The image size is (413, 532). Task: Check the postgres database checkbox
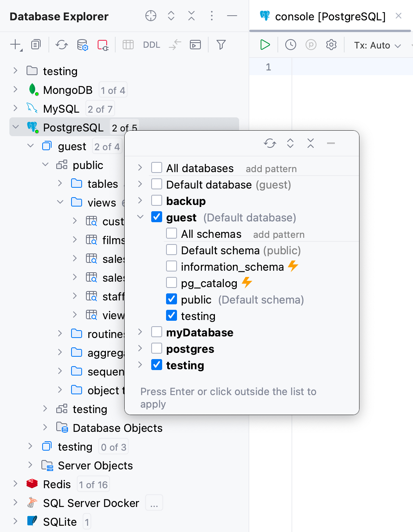coord(157,348)
